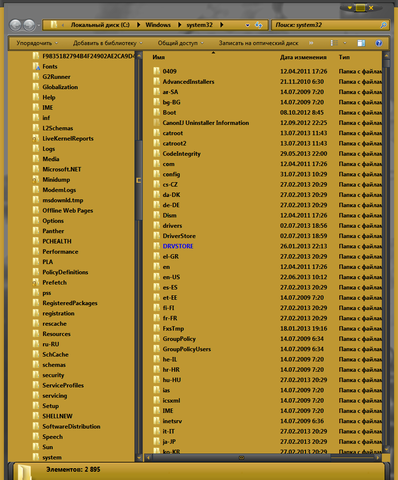Open the address bar history dropdown

tap(247, 25)
